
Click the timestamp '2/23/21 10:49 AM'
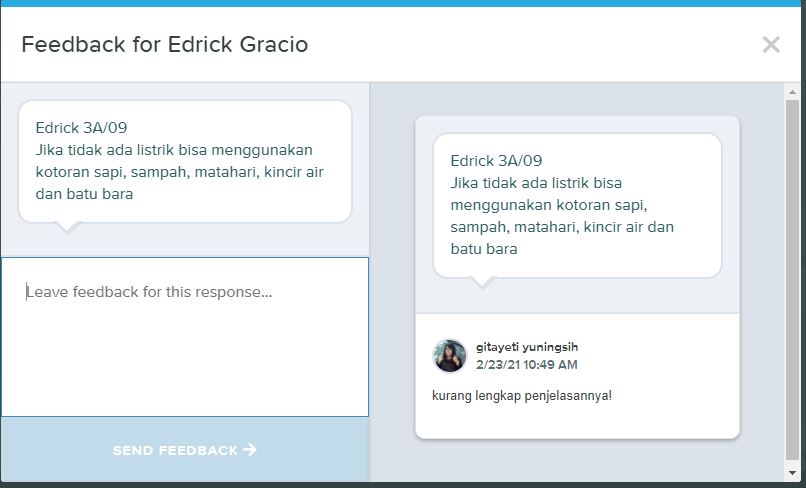click(x=527, y=365)
